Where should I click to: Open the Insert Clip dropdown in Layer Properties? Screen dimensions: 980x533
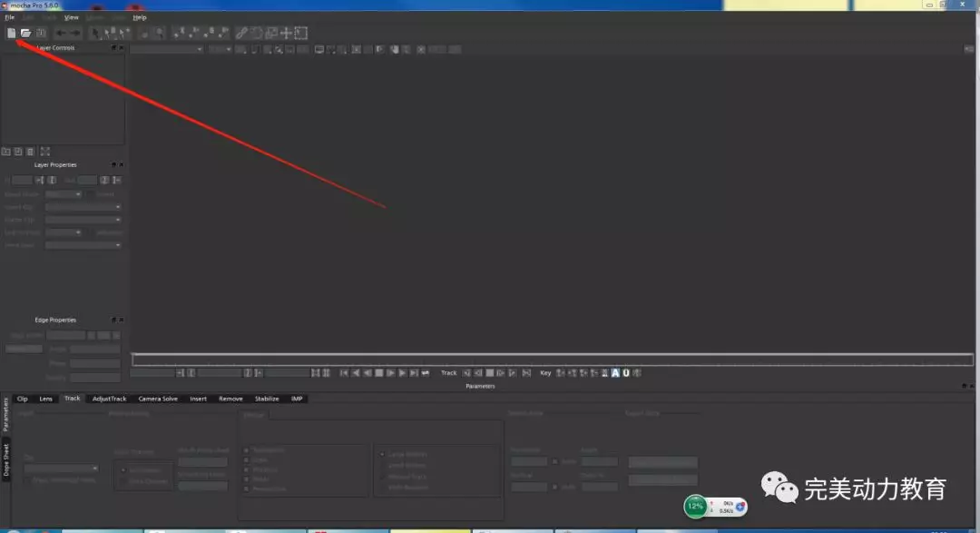83,207
